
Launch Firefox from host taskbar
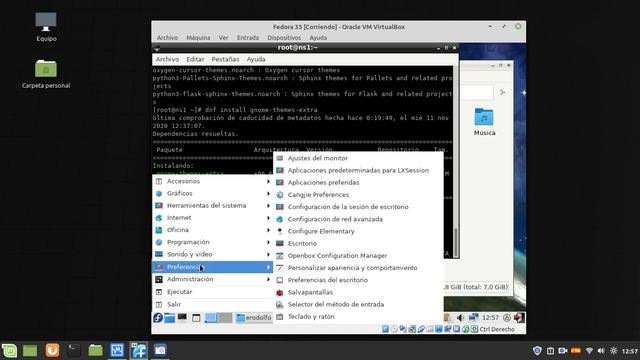pyautogui.click(x=52, y=350)
